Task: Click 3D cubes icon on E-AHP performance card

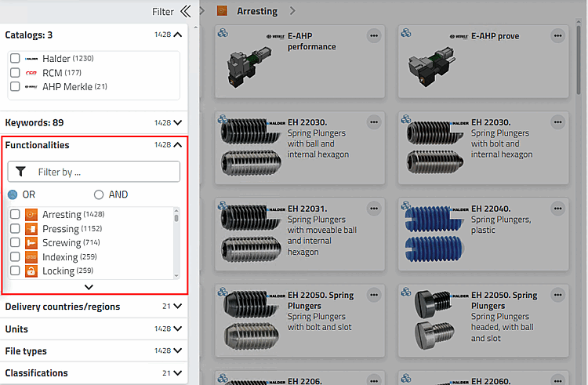Action: point(223,33)
